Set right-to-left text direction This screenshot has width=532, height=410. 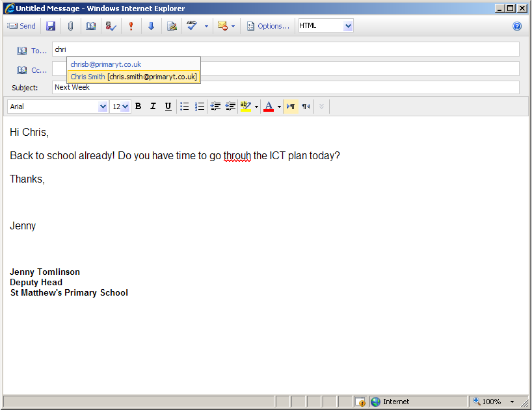click(x=306, y=107)
